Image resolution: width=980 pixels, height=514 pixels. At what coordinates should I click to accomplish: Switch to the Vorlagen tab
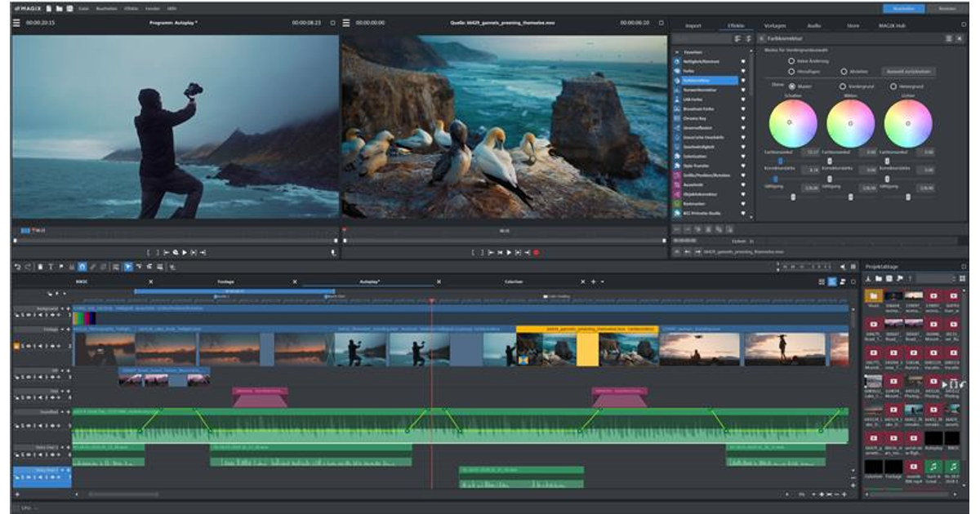coord(775,25)
